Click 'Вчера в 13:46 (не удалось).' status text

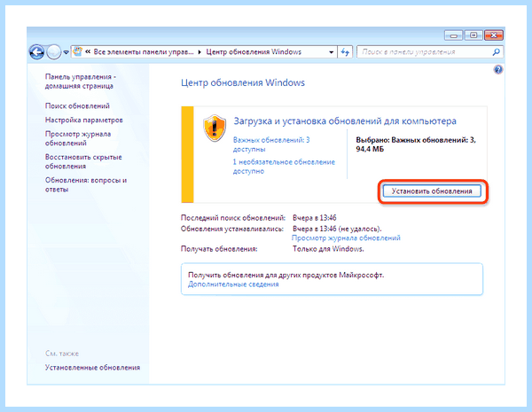pos(337,229)
